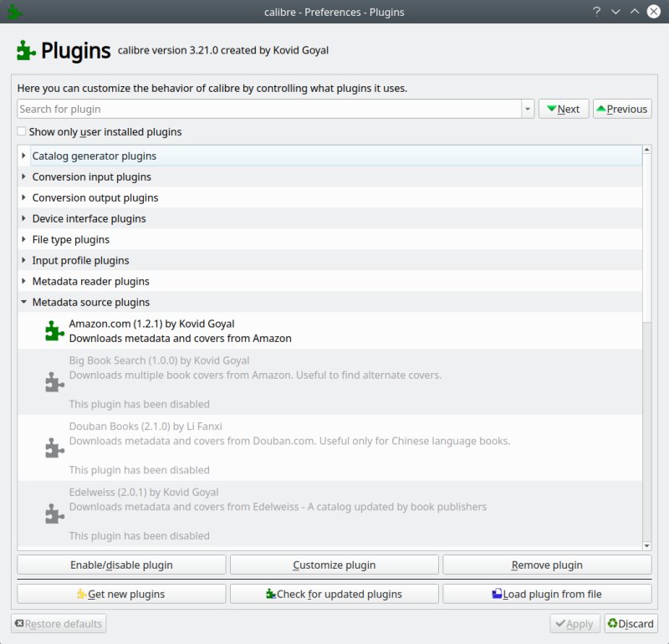
Task: Click inside the Search for plugin field
Action: pyautogui.click(x=251, y=109)
